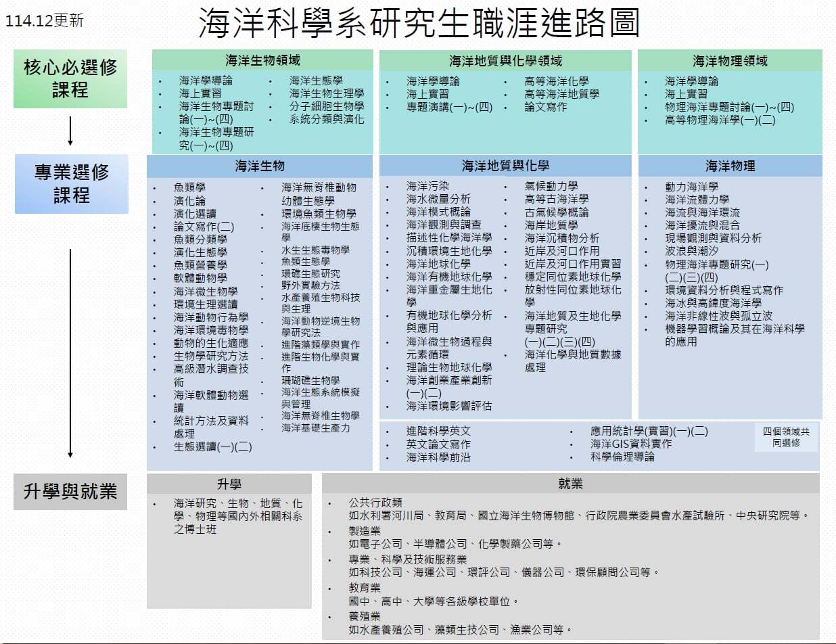836x644 pixels.
Task: Select the 公共行政類 employment category
Action: [x=375, y=503]
